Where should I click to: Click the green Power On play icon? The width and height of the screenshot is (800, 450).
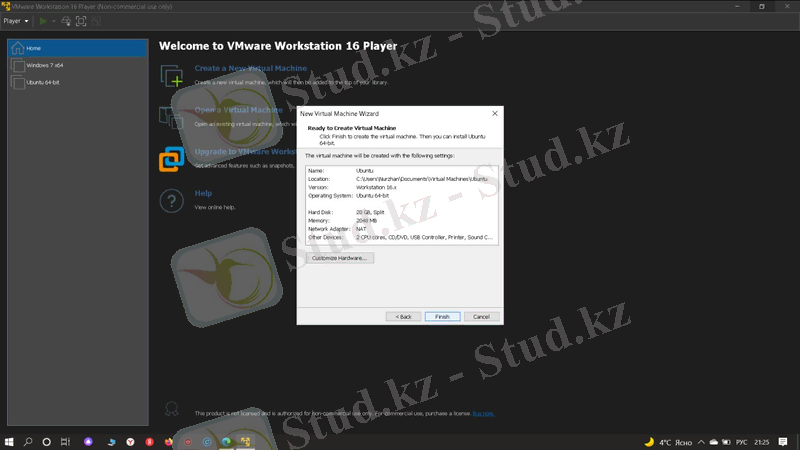43,21
